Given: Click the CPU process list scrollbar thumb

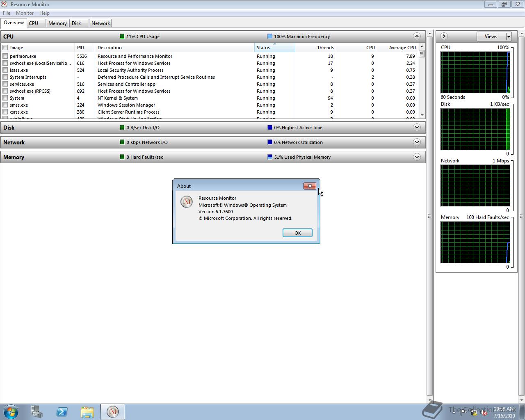Looking at the screenshot, I should (x=422, y=53).
